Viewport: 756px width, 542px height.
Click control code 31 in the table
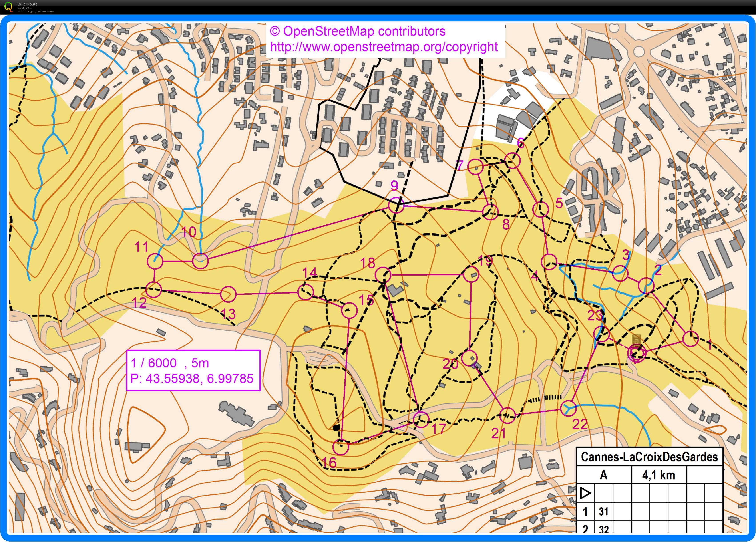pyautogui.click(x=603, y=511)
